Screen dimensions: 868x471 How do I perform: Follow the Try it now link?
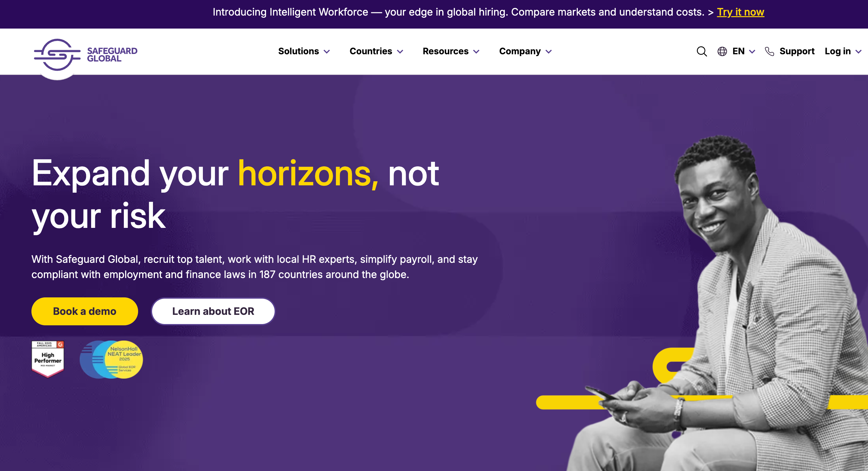point(740,12)
